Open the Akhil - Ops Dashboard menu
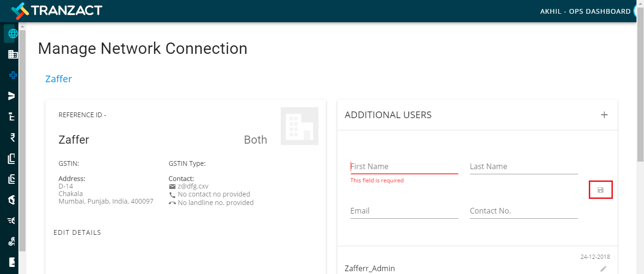Image resolution: width=644 pixels, height=274 pixels. point(585,11)
